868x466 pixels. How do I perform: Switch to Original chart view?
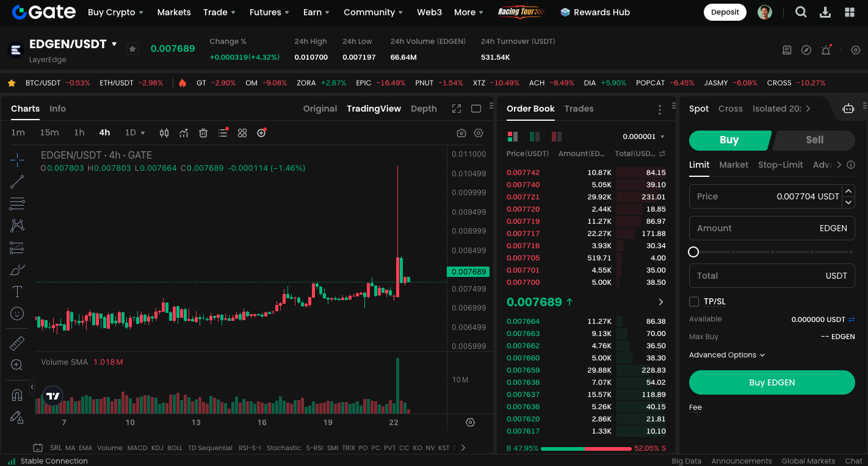[320, 109]
